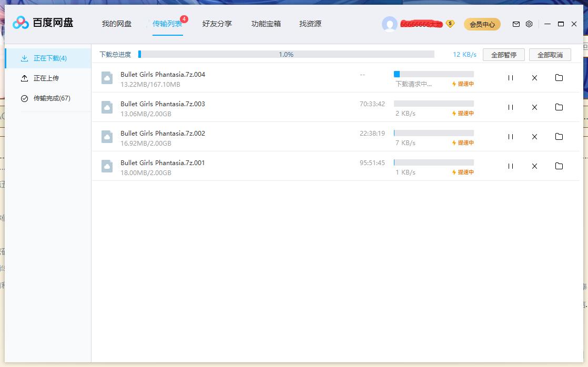Screen dimensions: 588x367
Task: Click 全部取消 button
Action: [x=550, y=55]
